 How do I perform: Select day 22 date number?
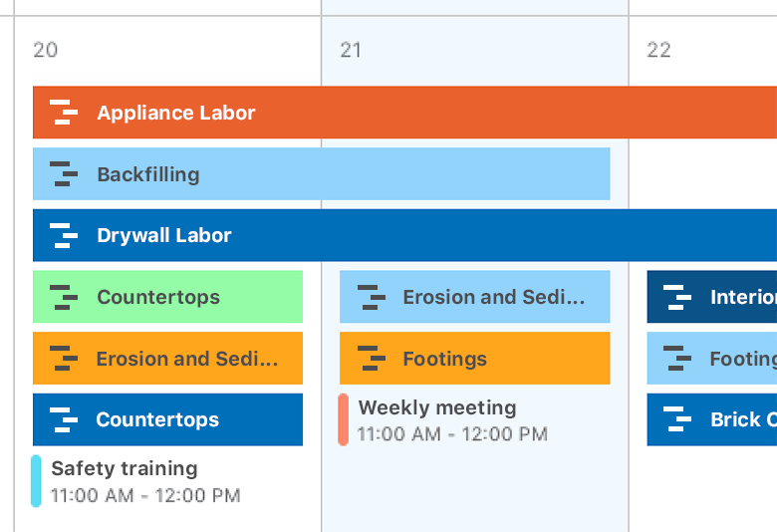click(x=658, y=50)
